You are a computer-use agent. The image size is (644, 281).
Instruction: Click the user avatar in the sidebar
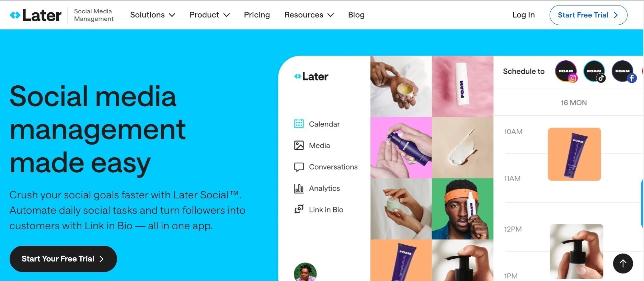[305, 272]
